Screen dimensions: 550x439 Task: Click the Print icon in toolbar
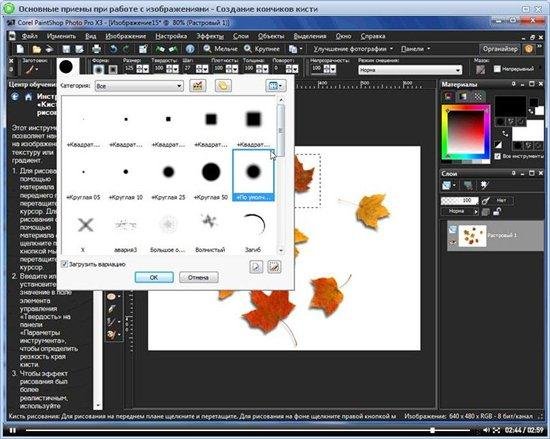tap(96, 49)
